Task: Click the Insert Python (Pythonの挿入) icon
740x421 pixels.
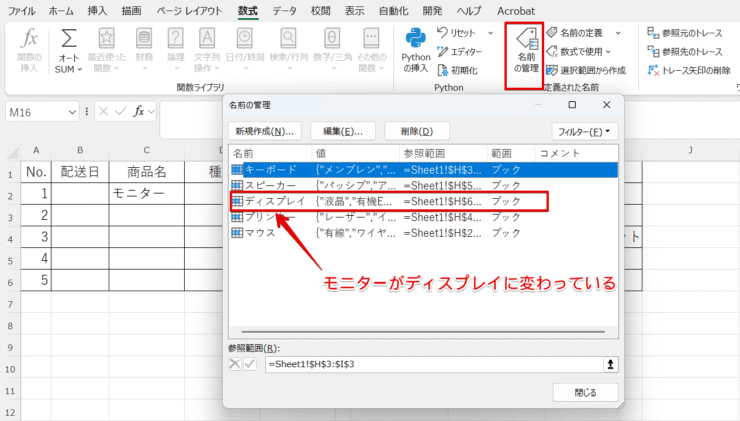Action: 416,39
